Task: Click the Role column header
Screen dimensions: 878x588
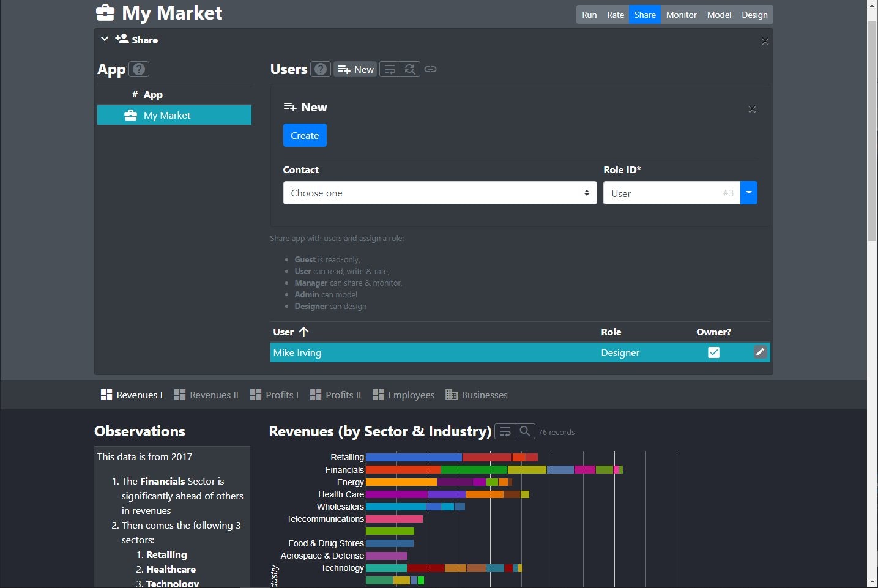Action: [x=611, y=332]
